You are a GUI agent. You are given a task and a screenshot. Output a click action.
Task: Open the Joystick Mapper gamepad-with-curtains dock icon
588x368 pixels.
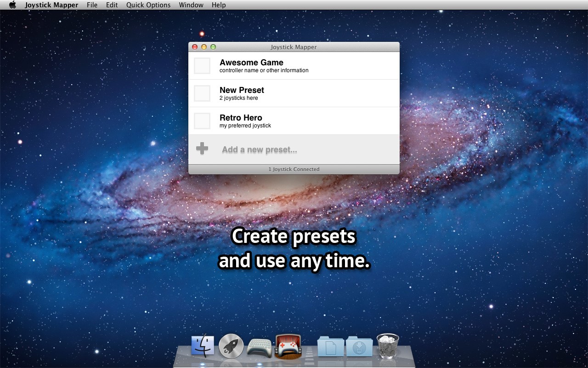pyautogui.click(x=288, y=346)
